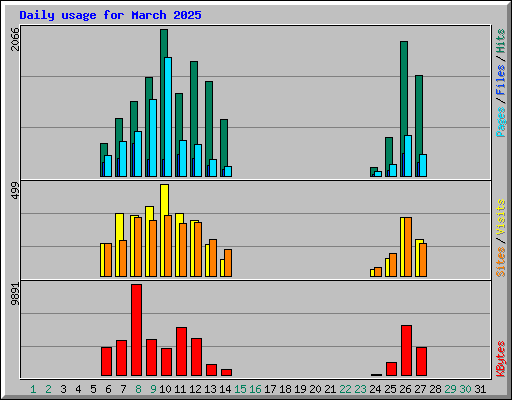
Task: Click day label 10 on the x-axis
Action: (x=165, y=389)
